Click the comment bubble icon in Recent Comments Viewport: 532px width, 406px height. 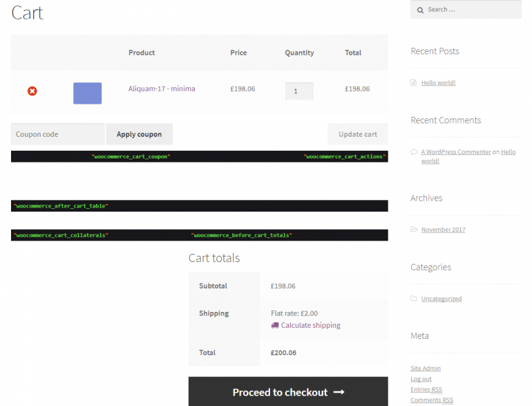point(414,152)
